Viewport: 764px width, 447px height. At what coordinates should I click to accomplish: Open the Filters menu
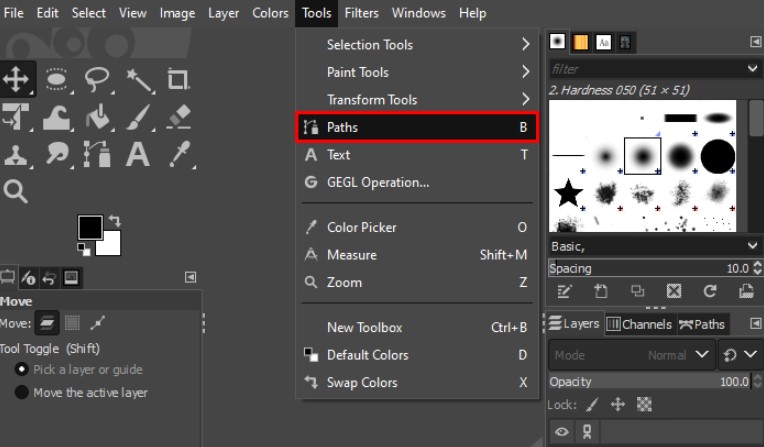coord(362,13)
